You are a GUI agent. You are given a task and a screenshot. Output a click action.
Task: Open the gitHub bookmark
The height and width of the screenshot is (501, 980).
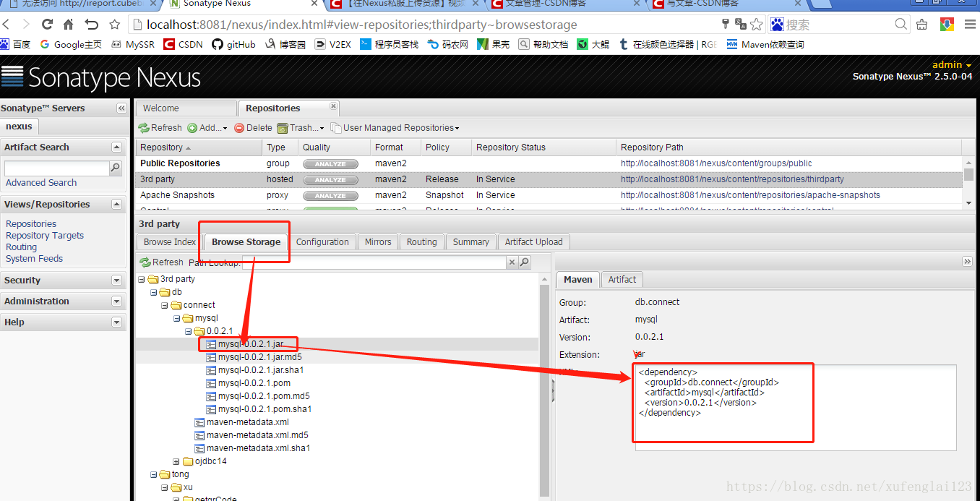click(233, 44)
